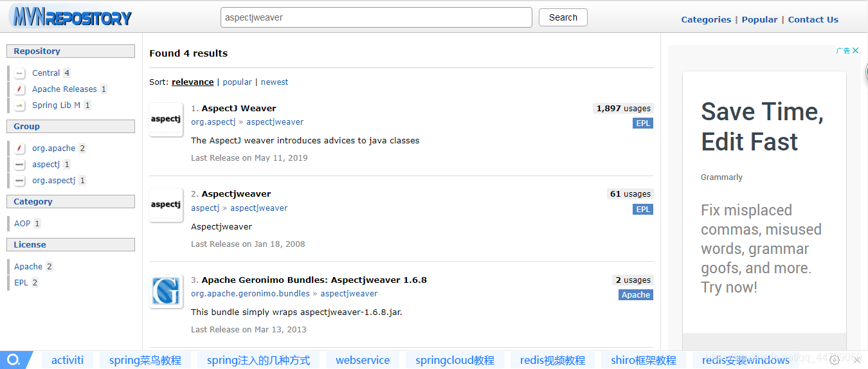Sort results by relevance
The width and height of the screenshot is (868, 369).
tap(193, 82)
